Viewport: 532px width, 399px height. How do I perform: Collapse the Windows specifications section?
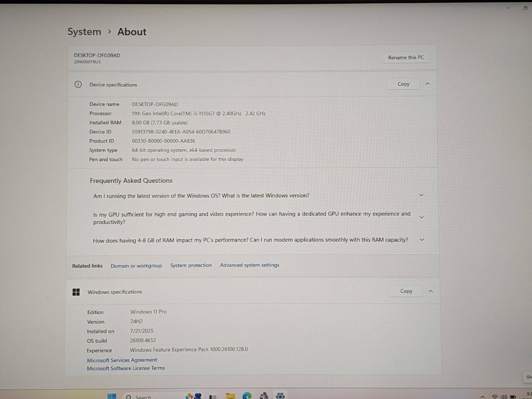tap(431, 291)
